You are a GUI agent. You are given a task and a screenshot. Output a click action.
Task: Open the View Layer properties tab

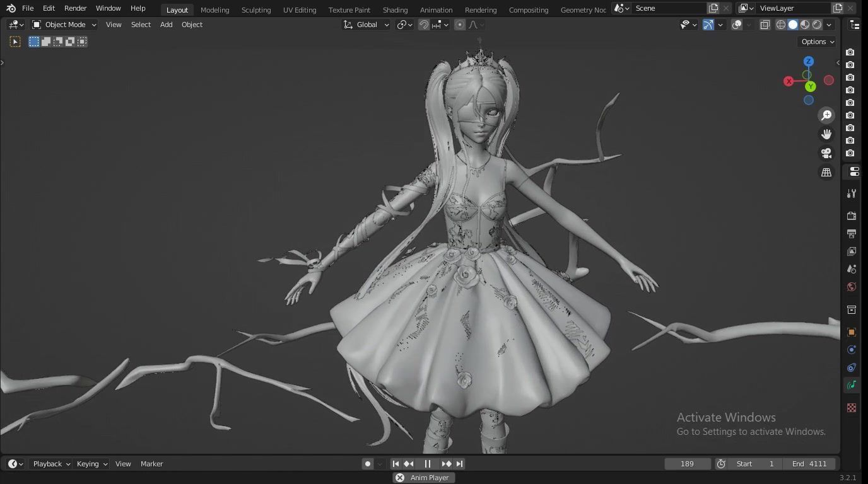852,251
